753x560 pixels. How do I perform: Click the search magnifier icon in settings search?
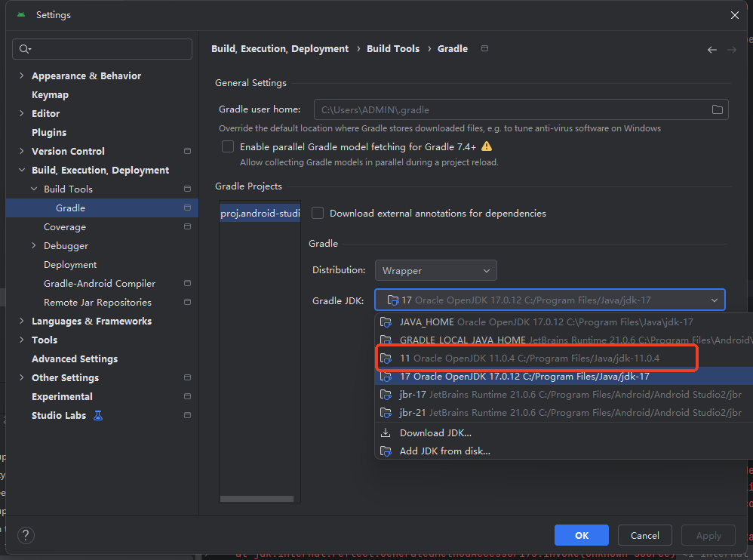pyautogui.click(x=25, y=49)
